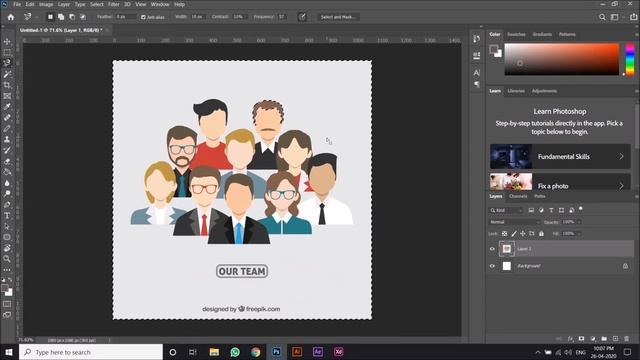
Task: Switch to the Adjustments tab
Action: click(x=544, y=91)
